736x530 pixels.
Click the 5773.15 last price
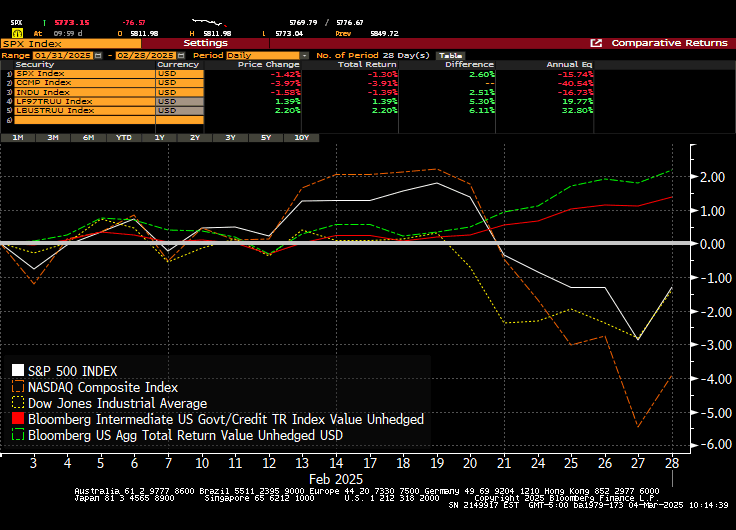(x=72, y=23)
